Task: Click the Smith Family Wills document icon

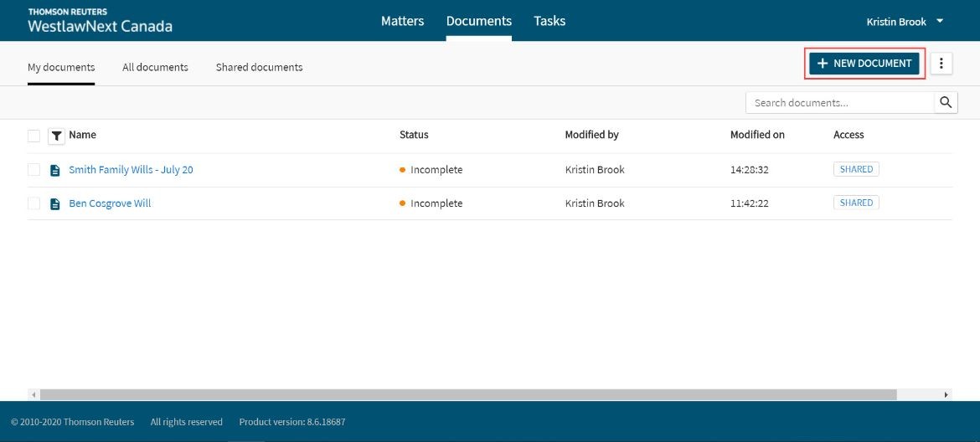Action: [x=55, y=170]
